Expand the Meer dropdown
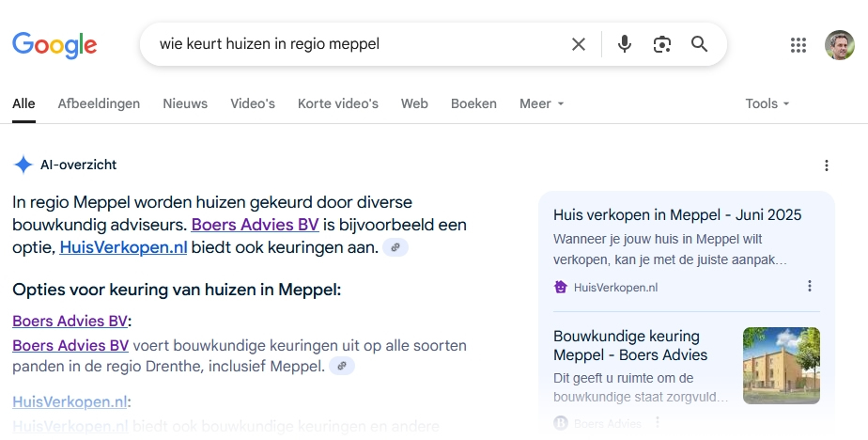 (541, 103)
